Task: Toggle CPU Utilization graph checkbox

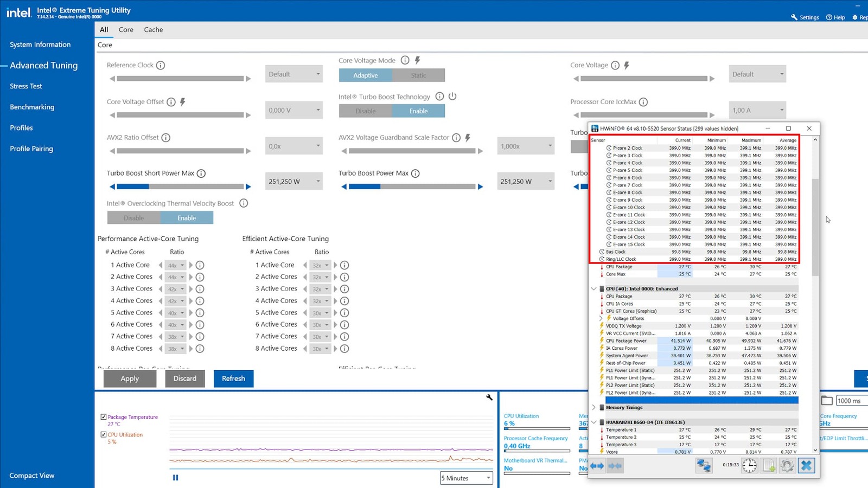Action: tap(104, 435)
